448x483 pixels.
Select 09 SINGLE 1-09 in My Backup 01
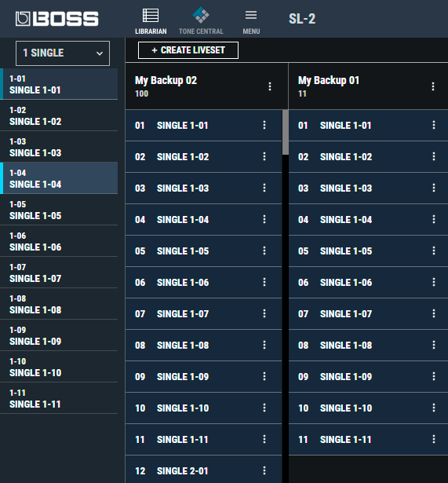[x=368, y=377]
